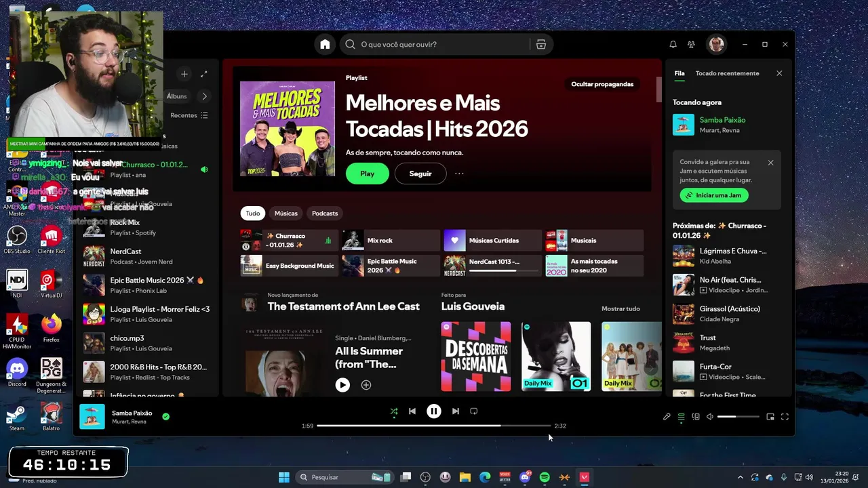This screenshot has width=868, height=488.
Task: Skip to the previous track
Action: pyautogui.click(x=412, y=411)
